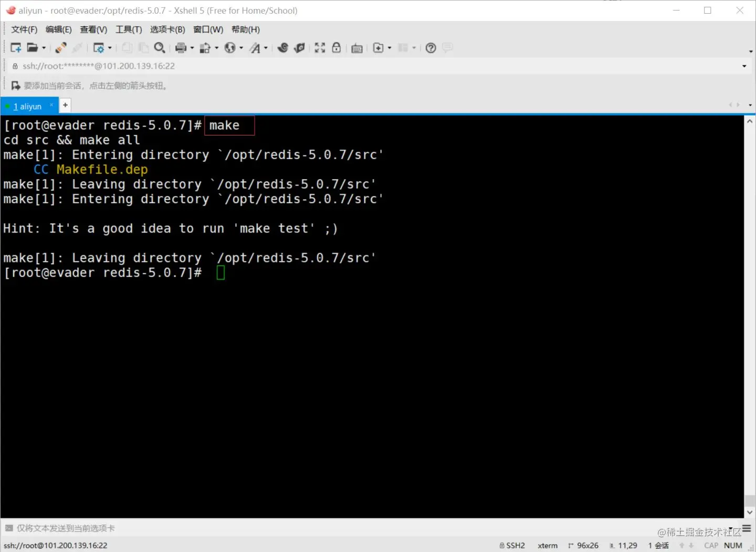Image resolution: width=756 pixels, height=552 pixels.
Task: Click scrollbar up arrow in terminal
Action: (x=750, y=121)
